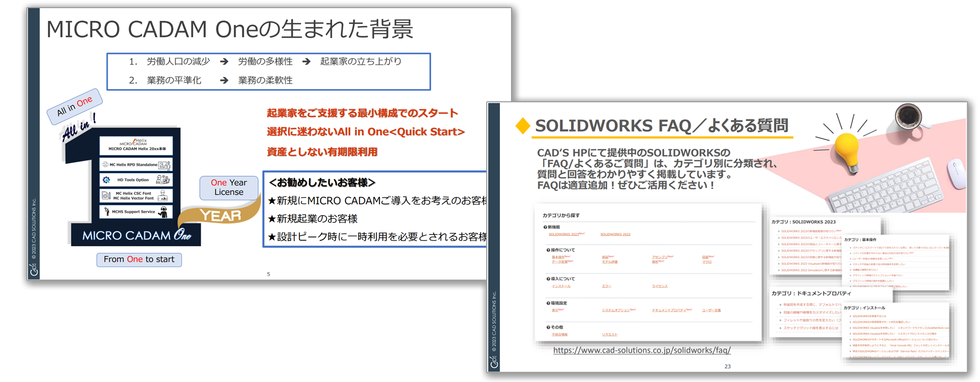This screenshot has width=980, height=382.
Task: Click the question-mark person icon beside MCHS Support Service
Action: (107, 212)
